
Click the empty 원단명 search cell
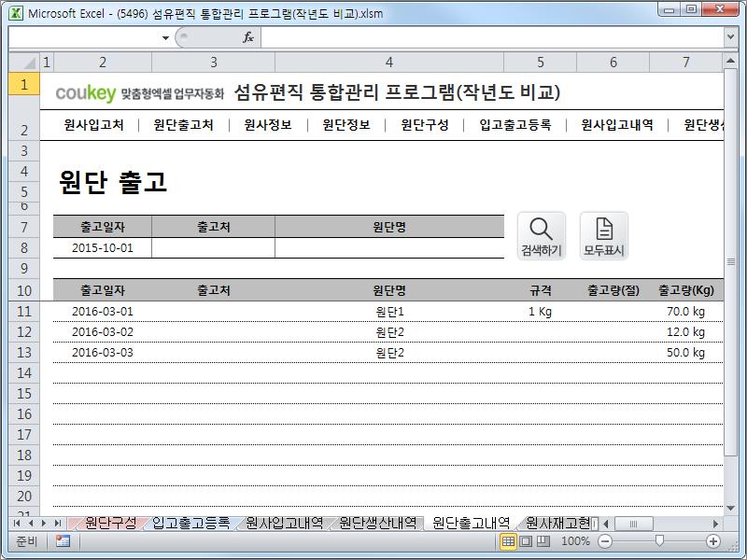[x=389, y=248]
